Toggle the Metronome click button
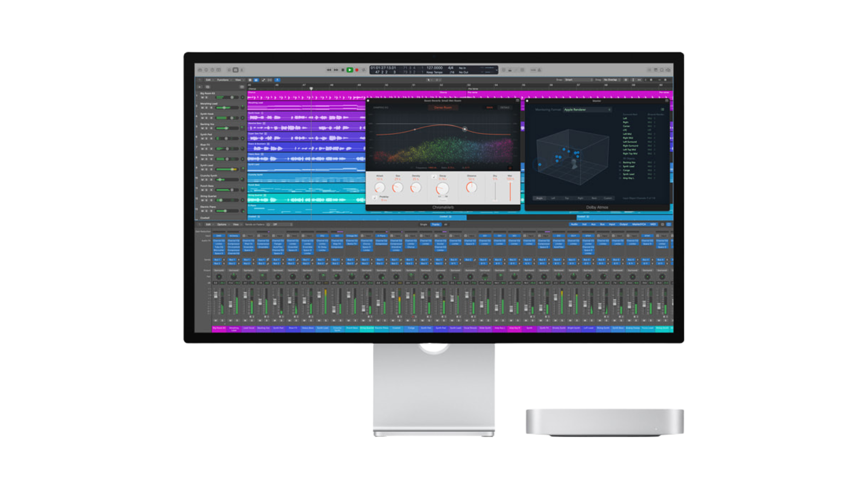The height and width of the screenshot is (489, 868). (x=539, y=70)
